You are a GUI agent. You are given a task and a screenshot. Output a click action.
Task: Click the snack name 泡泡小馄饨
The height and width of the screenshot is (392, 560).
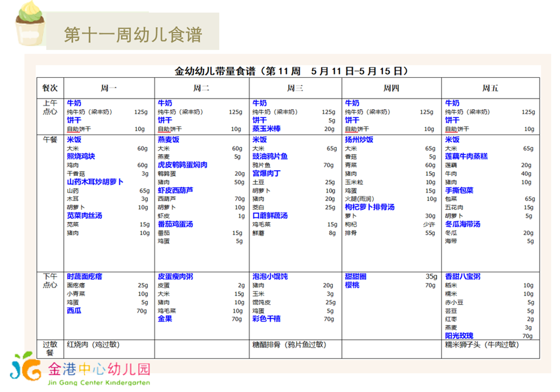point(270,277)
